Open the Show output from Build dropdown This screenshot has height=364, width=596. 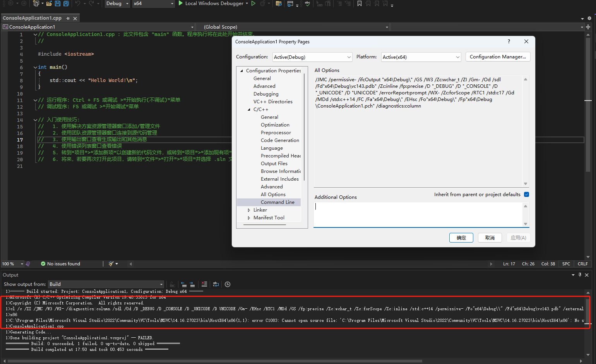click(106, 284)
